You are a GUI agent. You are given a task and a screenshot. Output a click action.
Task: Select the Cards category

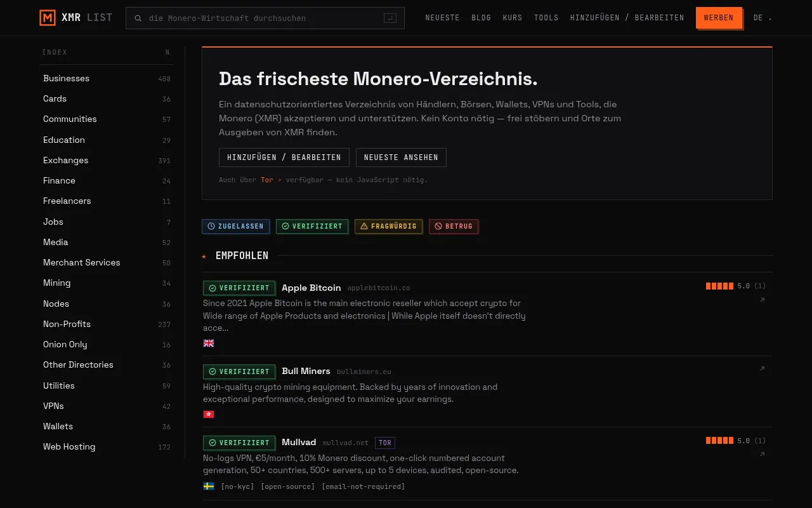coord(107,98)
